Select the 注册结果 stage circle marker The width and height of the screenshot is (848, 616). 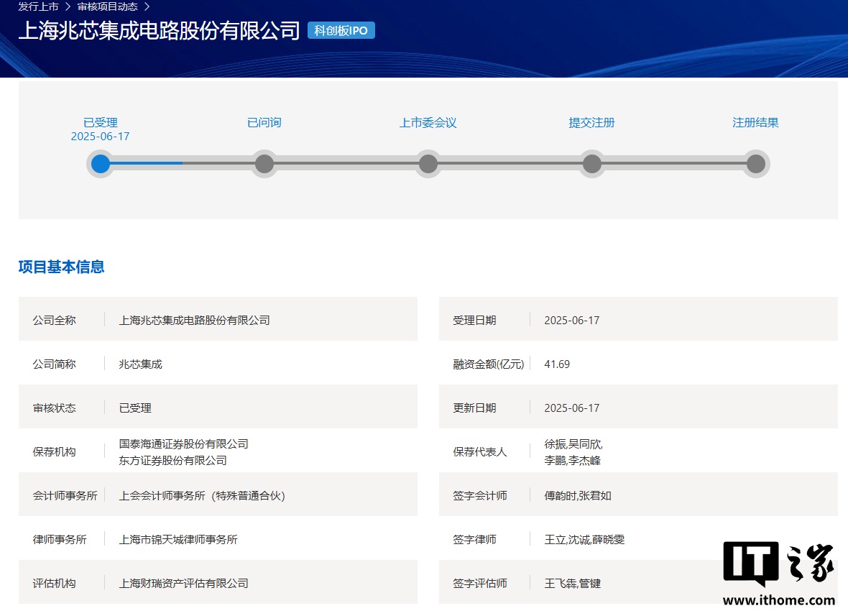(x=756, y=164)
